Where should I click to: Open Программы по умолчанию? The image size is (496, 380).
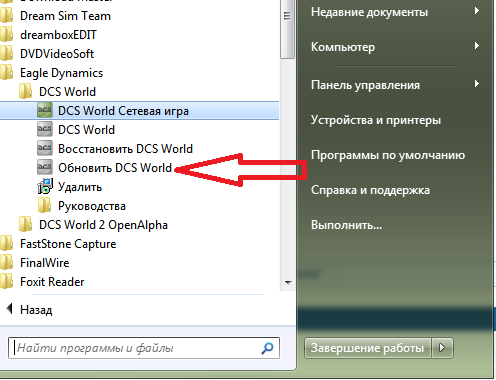tap(388, 155)
